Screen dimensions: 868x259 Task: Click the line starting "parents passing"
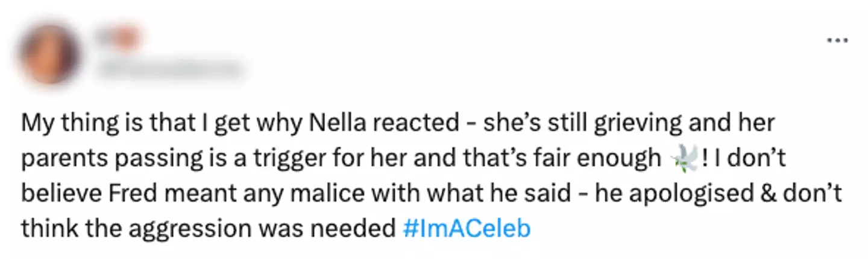[x=338, y=158]
